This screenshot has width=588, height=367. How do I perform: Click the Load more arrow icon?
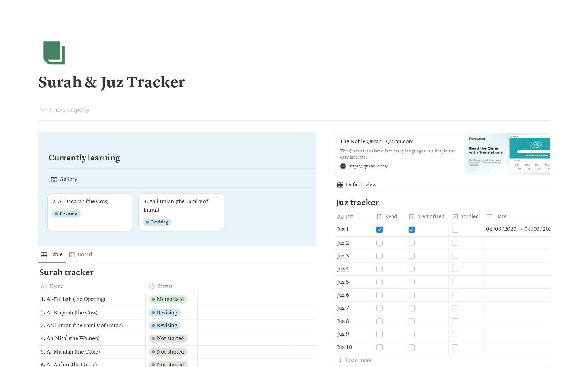(x=340, y=361)
